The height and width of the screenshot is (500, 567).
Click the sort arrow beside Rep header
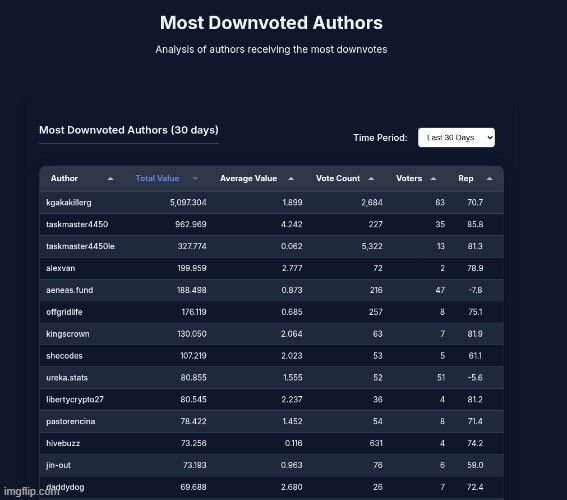coord(489,179)
